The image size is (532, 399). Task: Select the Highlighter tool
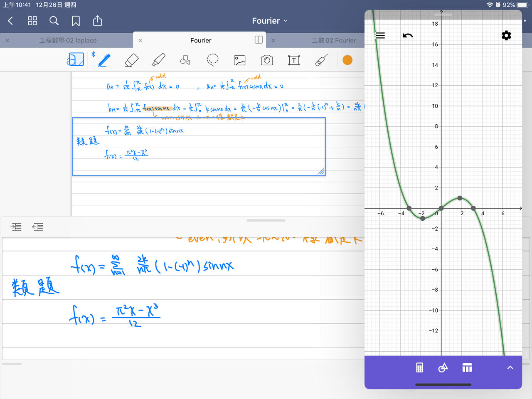click(158, 60)
